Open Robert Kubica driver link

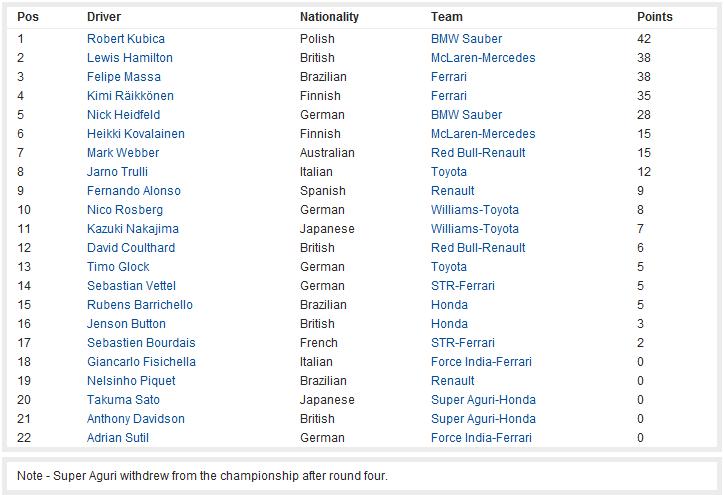(x=126, y=39)
